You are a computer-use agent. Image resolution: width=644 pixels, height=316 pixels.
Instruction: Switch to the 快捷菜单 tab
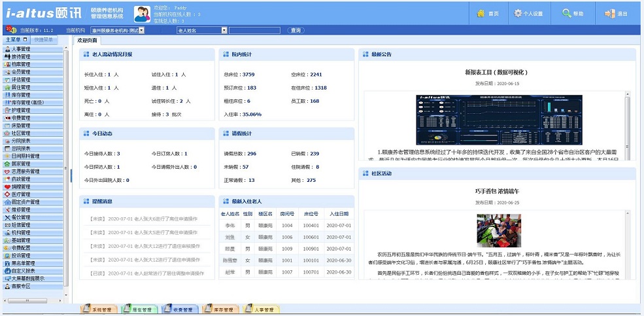(44, 40)
